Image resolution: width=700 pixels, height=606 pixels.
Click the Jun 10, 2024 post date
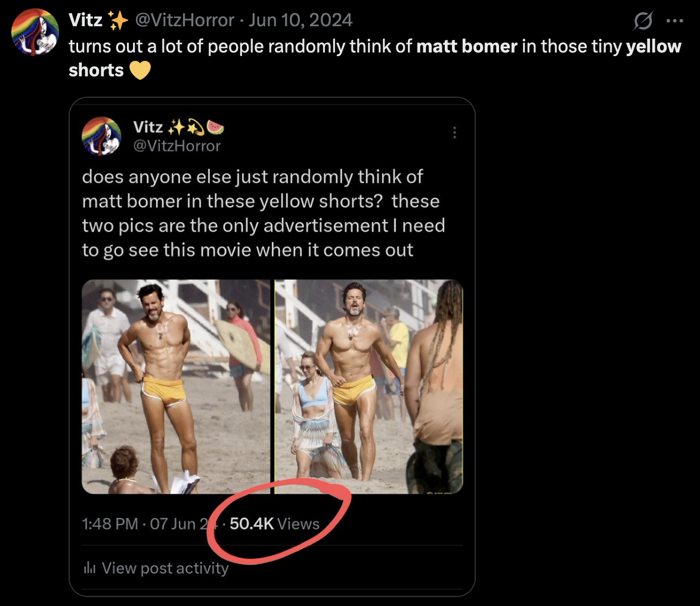[x=301, y=20]
